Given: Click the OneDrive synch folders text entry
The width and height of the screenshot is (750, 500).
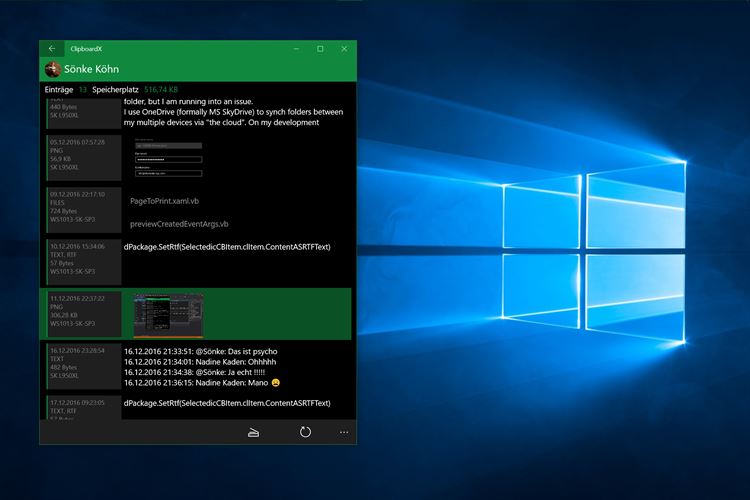Looking at the screenshot, I should (233, 112).
